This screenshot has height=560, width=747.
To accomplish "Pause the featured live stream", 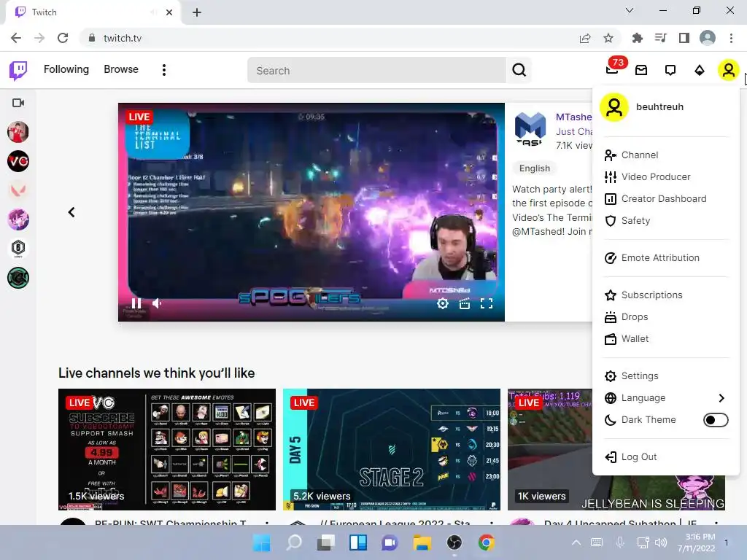I will click(x=136, y=303).
